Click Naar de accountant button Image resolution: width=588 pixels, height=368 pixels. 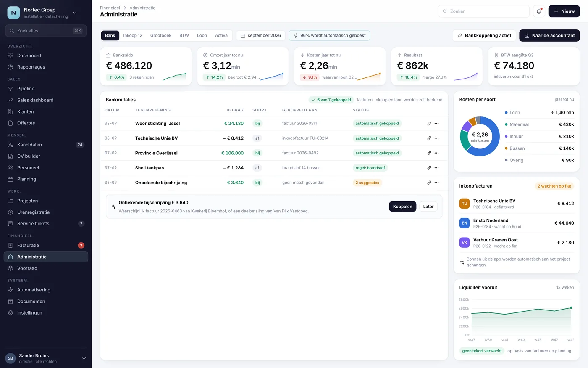click(x=549, y=36)
